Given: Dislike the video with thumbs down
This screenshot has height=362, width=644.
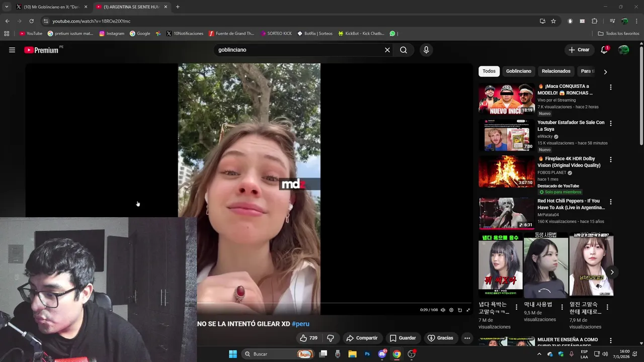Looking at the screenshot, I should click(331, 338).
